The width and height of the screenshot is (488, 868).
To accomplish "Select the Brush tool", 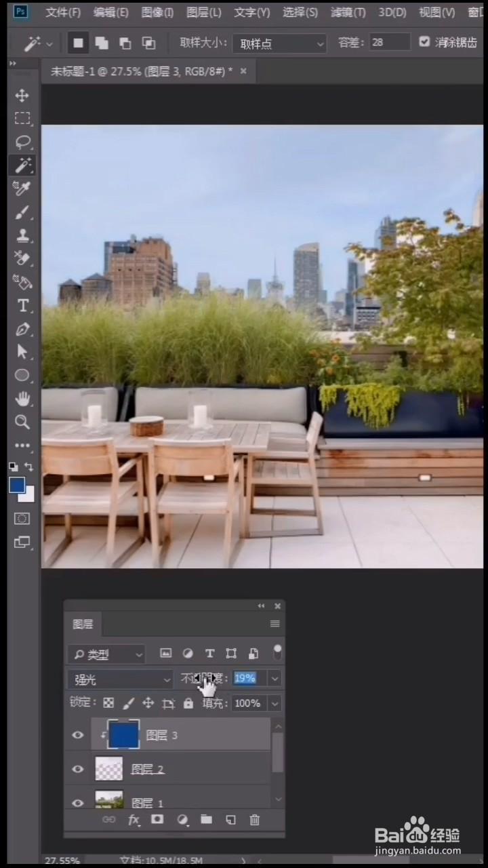I will (22, 212).
